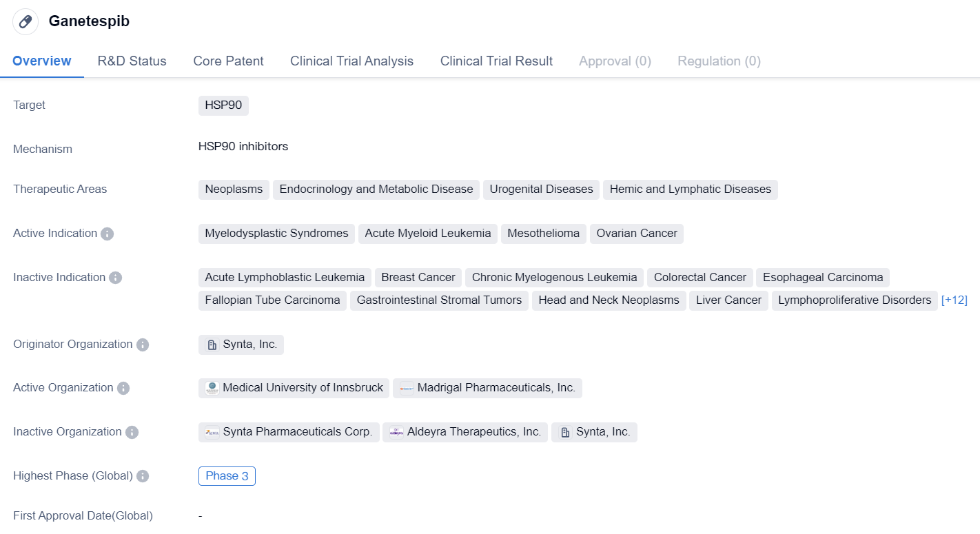Image resolution: width=980 pixels, height=534 pixels.
Task: Expand the +12 more inactive indications
Action: (x=954, y=300)
